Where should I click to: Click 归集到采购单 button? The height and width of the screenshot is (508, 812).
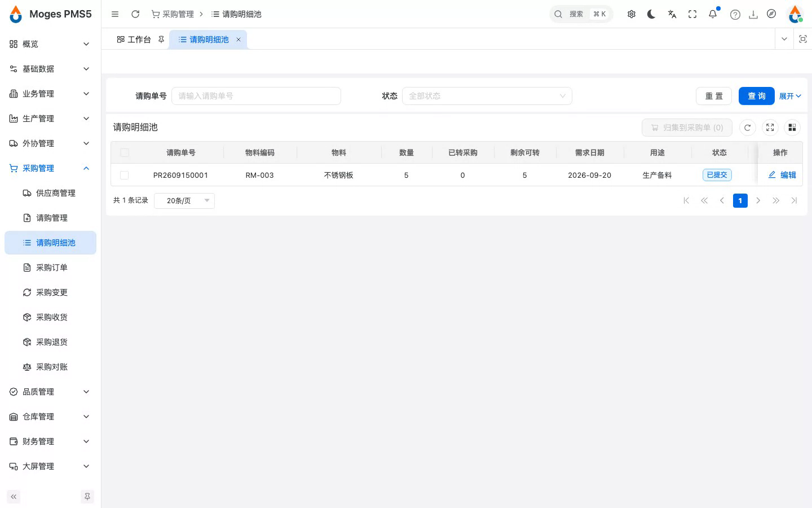687,128
